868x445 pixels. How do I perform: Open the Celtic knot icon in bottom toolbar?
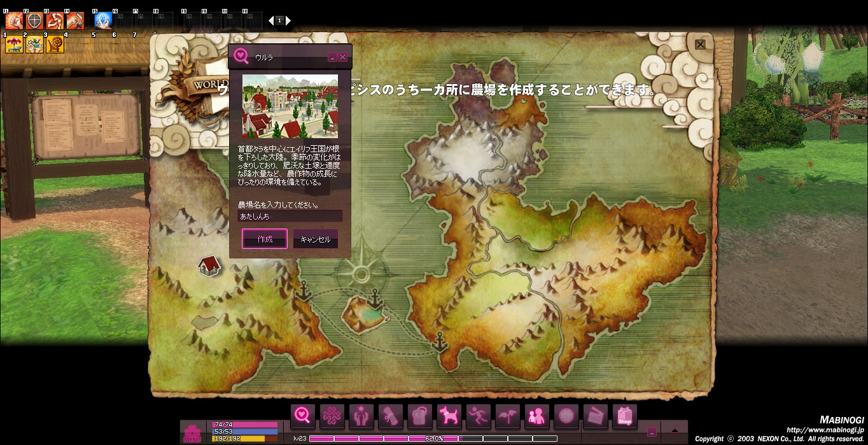tap(332, 416)
